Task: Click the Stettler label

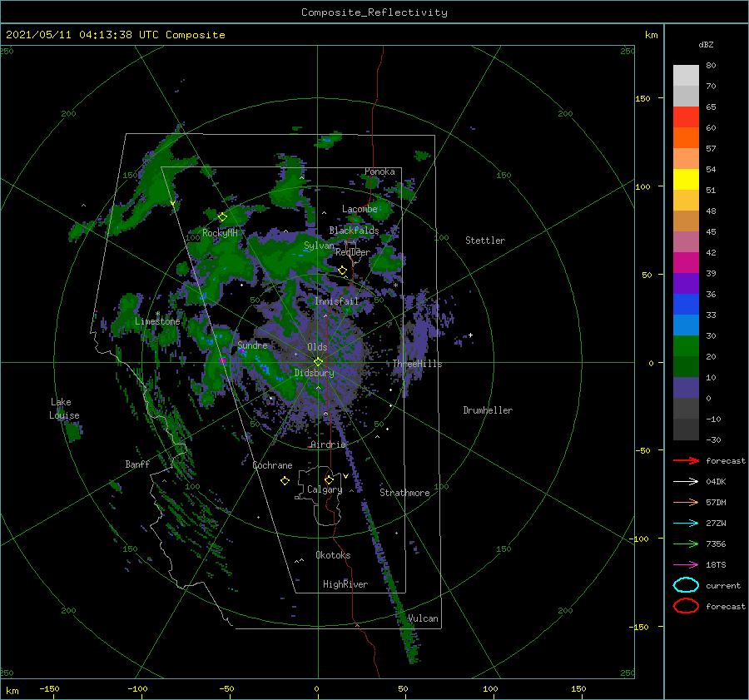Action: pos(485,241)
